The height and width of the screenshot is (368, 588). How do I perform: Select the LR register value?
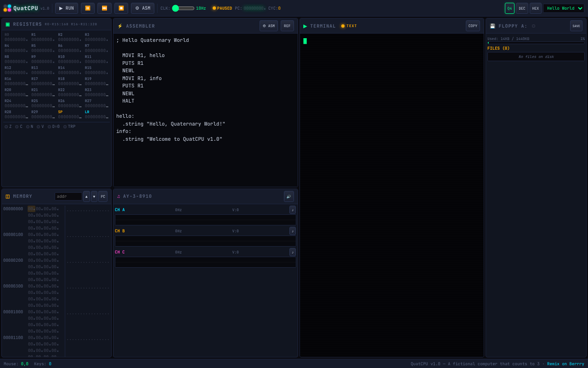tap(96, 117)
